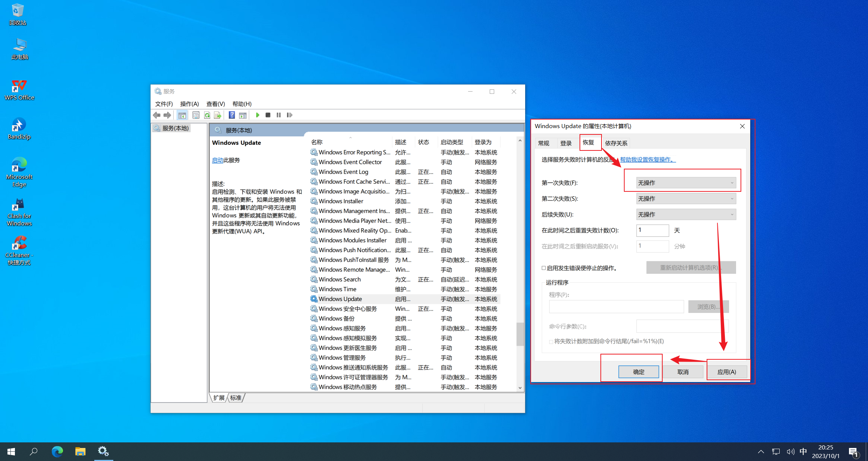Open the 第二次失败 action dropdown
Image resolution: width=868 pixels, height=461 pixels.
click(x=686, y=198)
